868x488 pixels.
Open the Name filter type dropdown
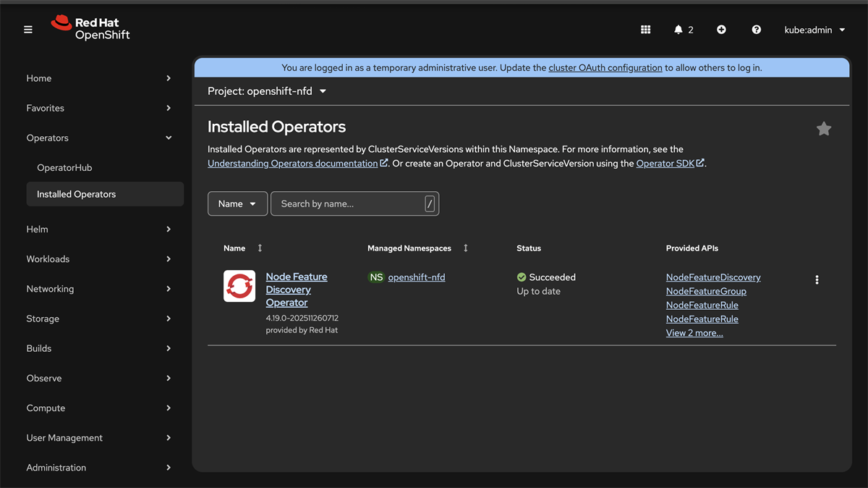click(x=237, y=204)
